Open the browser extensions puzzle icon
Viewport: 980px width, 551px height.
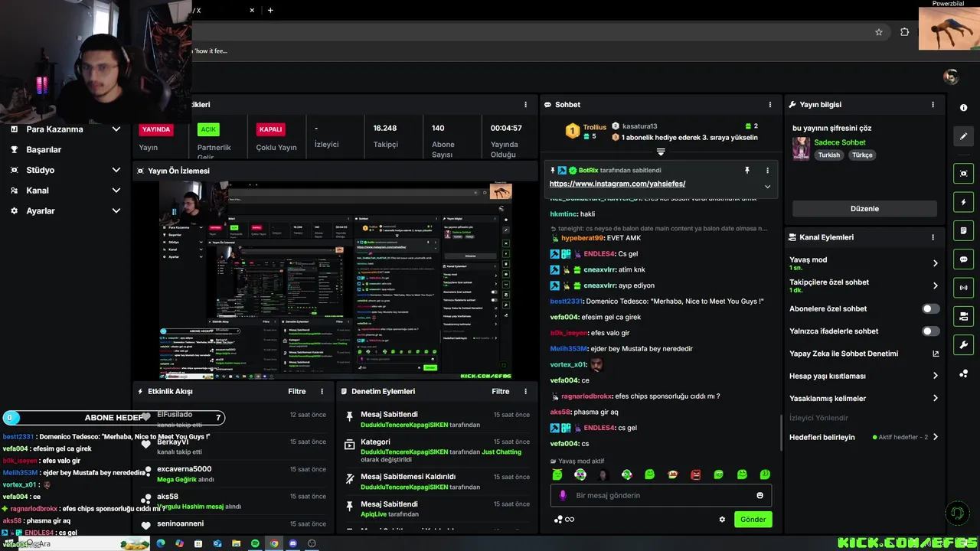[x=905, y=32]
